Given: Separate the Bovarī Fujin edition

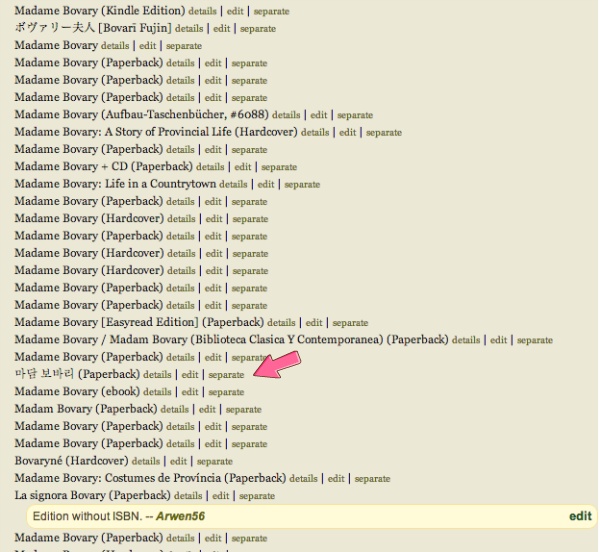Looking at the screenshot, I should point(258,28).
